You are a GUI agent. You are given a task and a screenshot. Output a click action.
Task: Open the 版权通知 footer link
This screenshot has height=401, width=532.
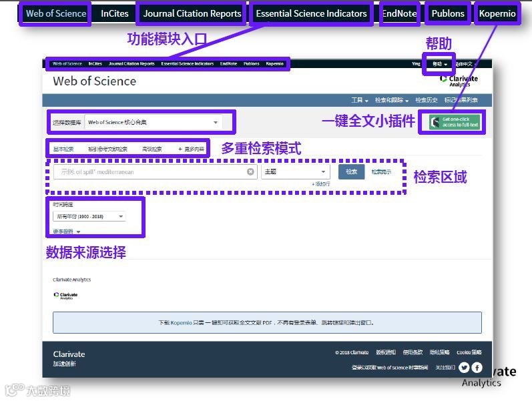coord(386,352)
